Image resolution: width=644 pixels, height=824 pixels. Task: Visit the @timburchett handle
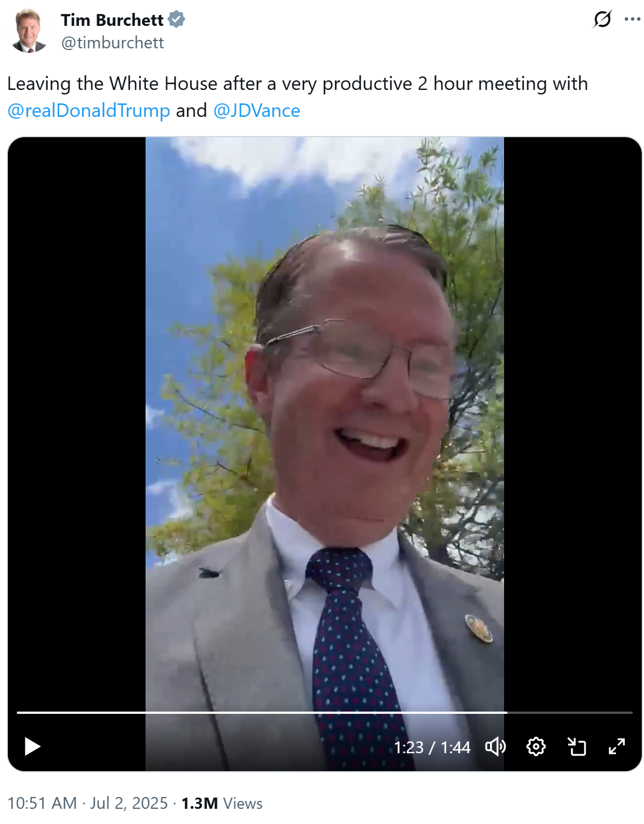click(x=112, y=43)
